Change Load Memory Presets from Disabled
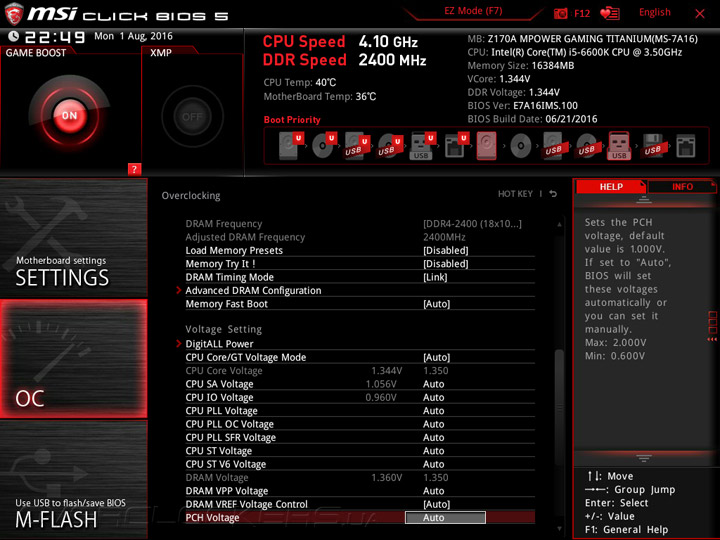This screenshot has width=720, height=540. 445,251
